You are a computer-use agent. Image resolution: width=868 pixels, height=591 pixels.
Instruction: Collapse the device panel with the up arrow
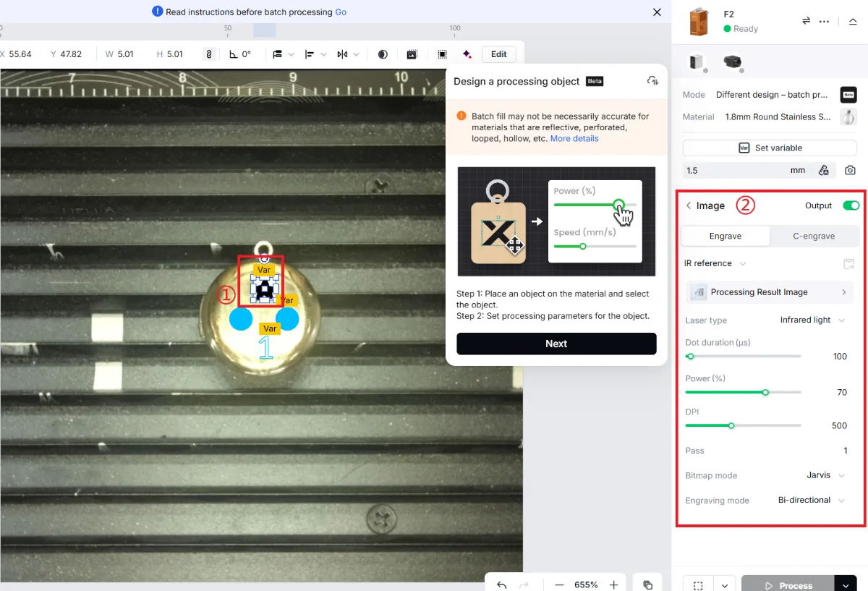pyautogui.click(x=853, y=21)
